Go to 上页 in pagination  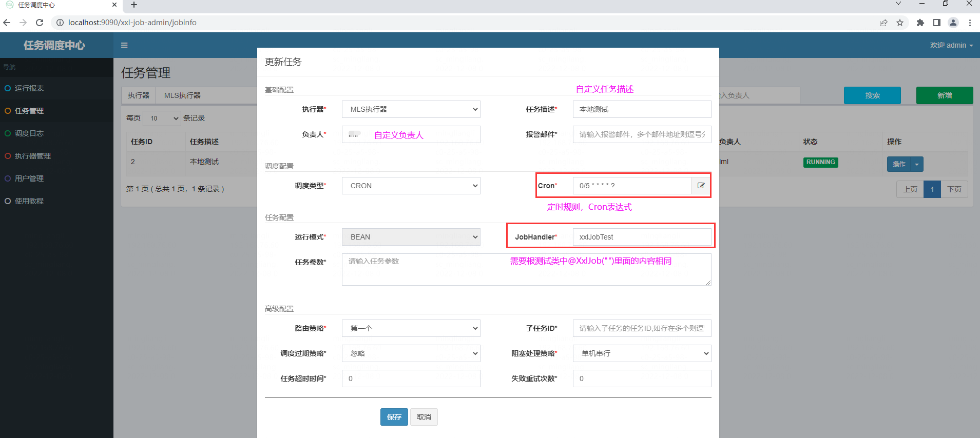tap(910, 189)
